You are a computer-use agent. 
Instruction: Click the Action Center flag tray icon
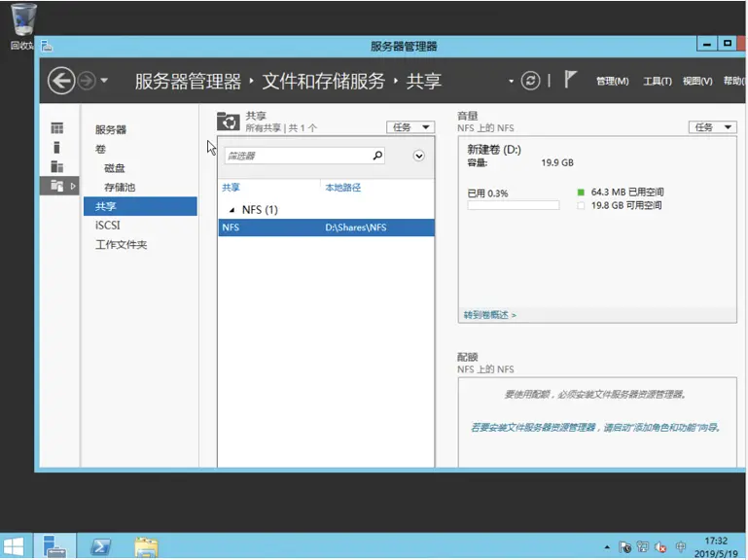click(624, 547)
